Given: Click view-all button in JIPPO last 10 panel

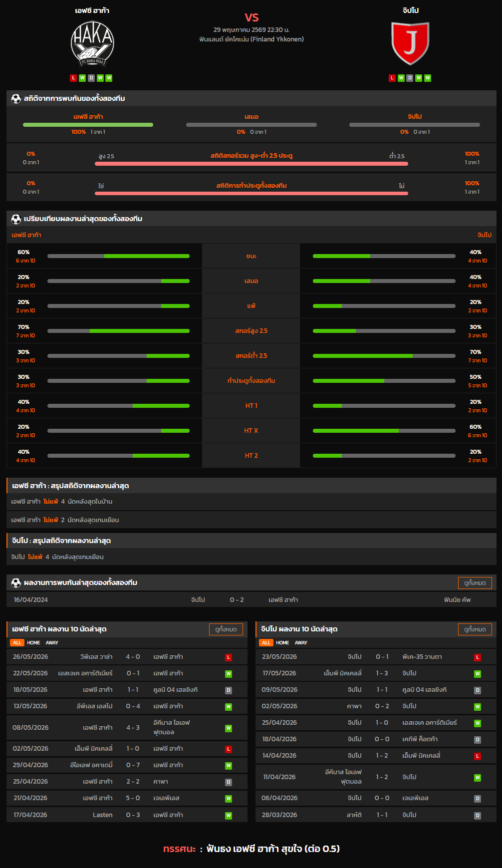Looking at the screenshot, I should click(475, 629).
